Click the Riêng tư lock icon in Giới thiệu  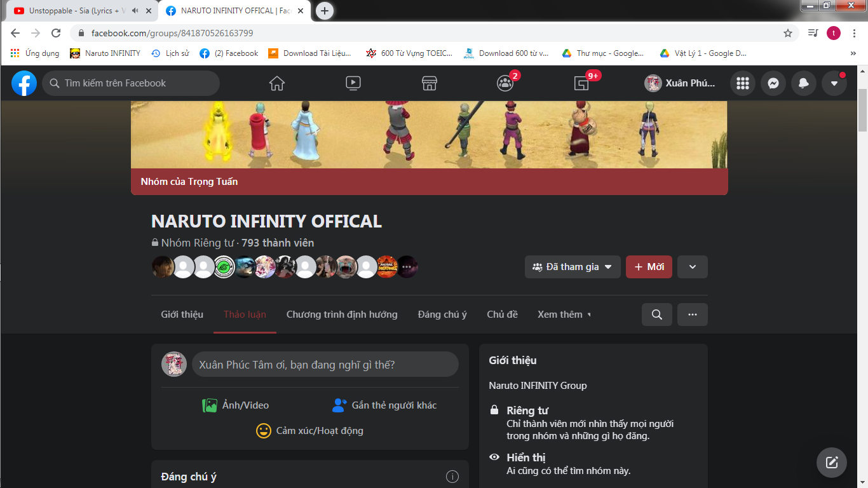click(494, 410)
